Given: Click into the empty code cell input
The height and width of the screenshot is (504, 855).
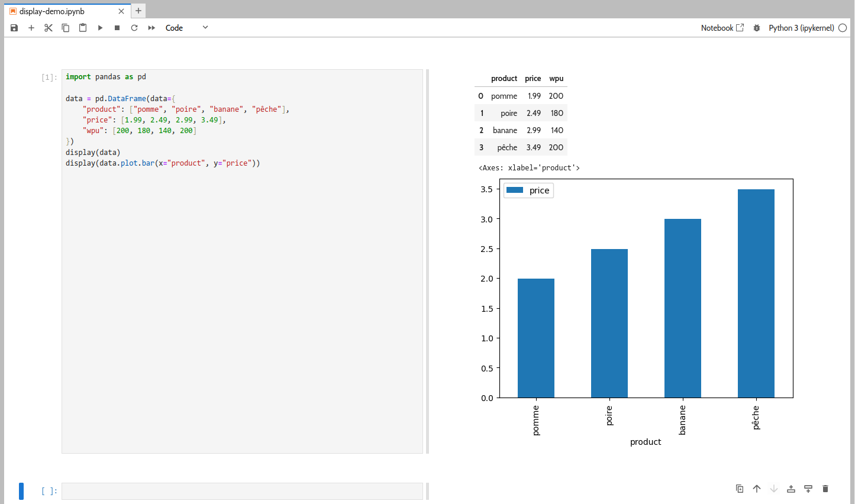Looking at the screenshot, I should 242,491.
